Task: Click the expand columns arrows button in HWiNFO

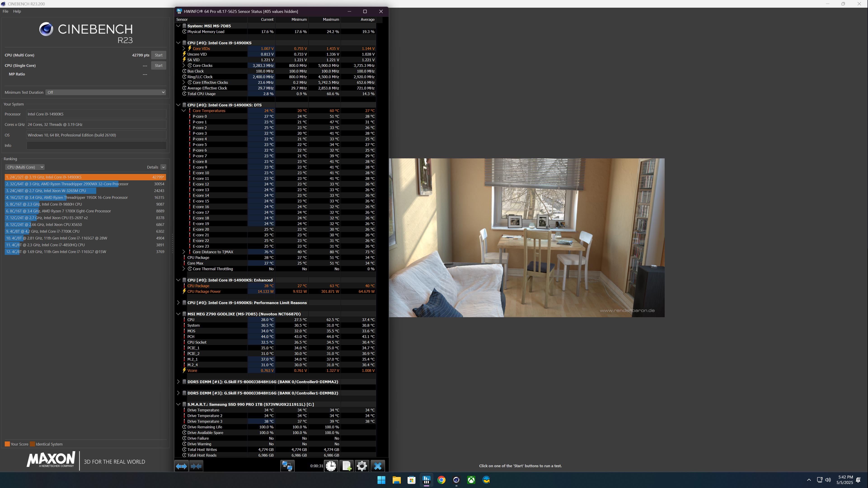Action: click(181, 466)
